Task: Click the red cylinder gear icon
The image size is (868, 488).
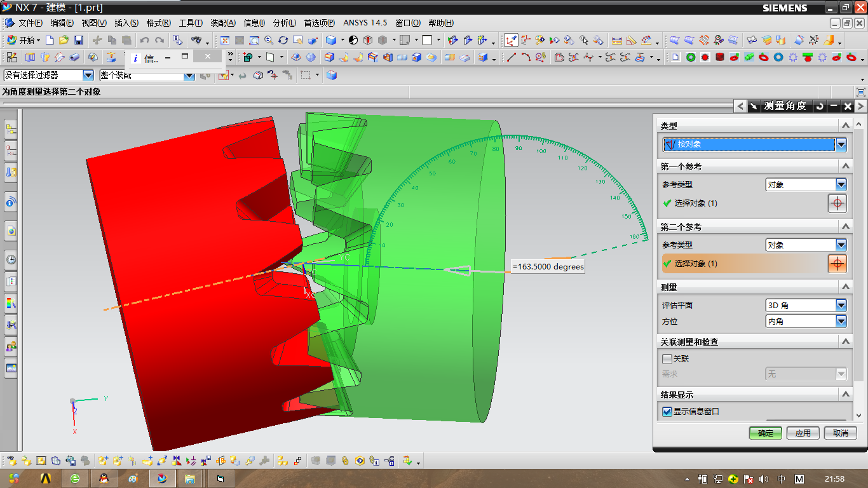Action: tap(719, 57)
